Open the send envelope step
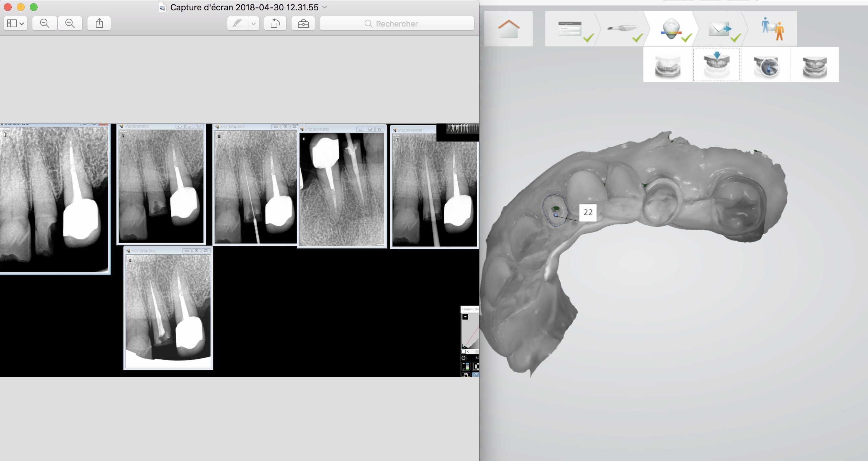This screenshot has height=461, width=868. pyautogui.click(x=720, y=29)
